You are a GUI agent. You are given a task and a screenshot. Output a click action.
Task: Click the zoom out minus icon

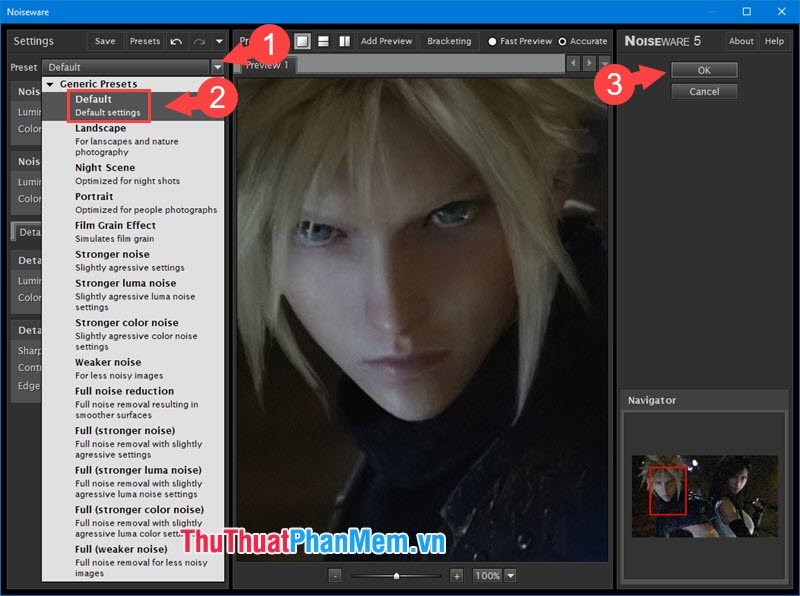[336, 576]
